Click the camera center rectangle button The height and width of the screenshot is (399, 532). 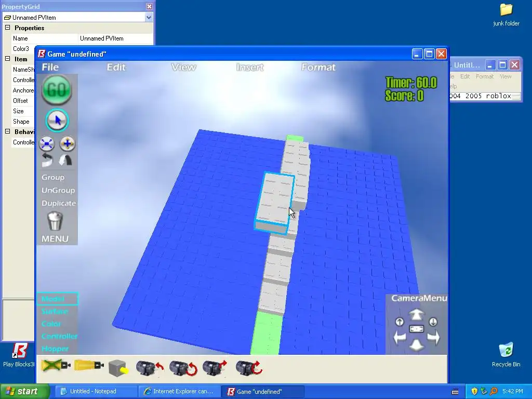click(416, 329)
